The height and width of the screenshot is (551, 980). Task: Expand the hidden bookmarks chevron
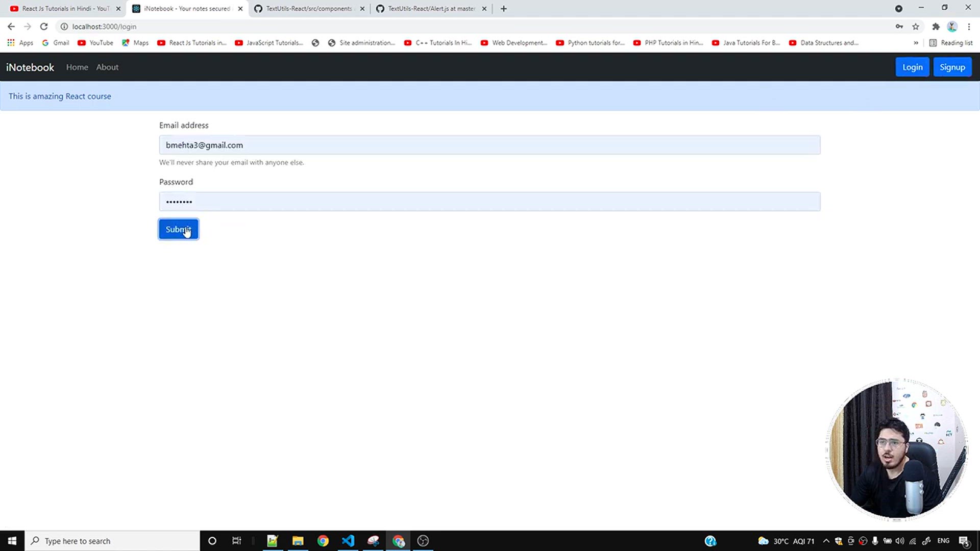coord(916,43)
